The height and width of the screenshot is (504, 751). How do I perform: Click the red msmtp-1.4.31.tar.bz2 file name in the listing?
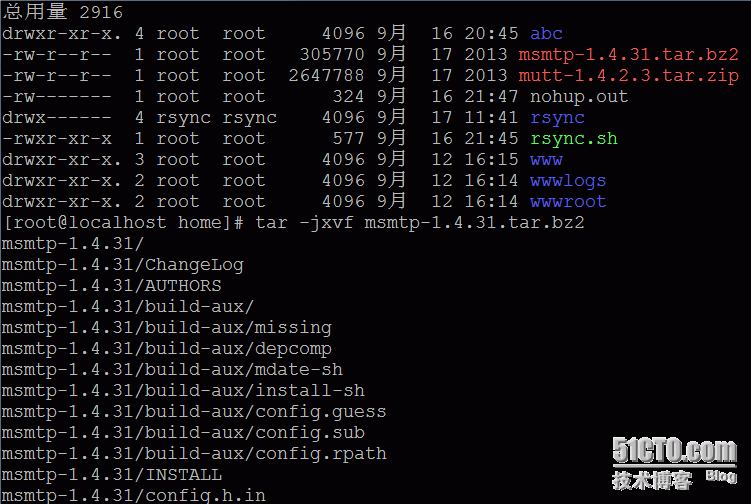628,55
